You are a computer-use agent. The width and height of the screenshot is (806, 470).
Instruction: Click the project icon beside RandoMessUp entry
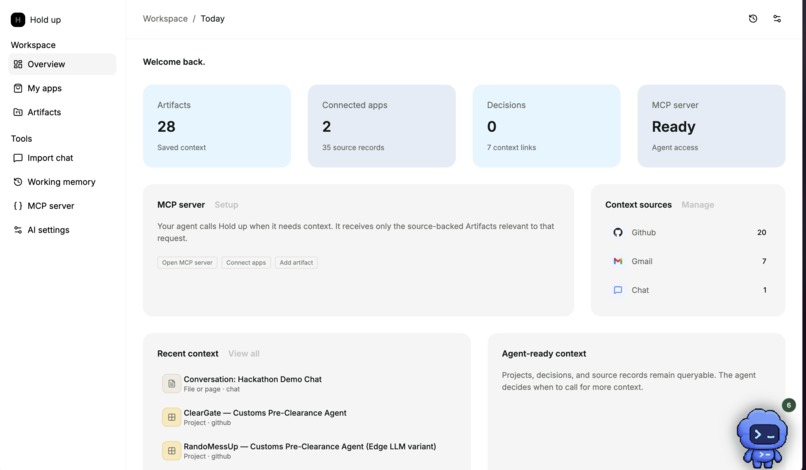172,451
